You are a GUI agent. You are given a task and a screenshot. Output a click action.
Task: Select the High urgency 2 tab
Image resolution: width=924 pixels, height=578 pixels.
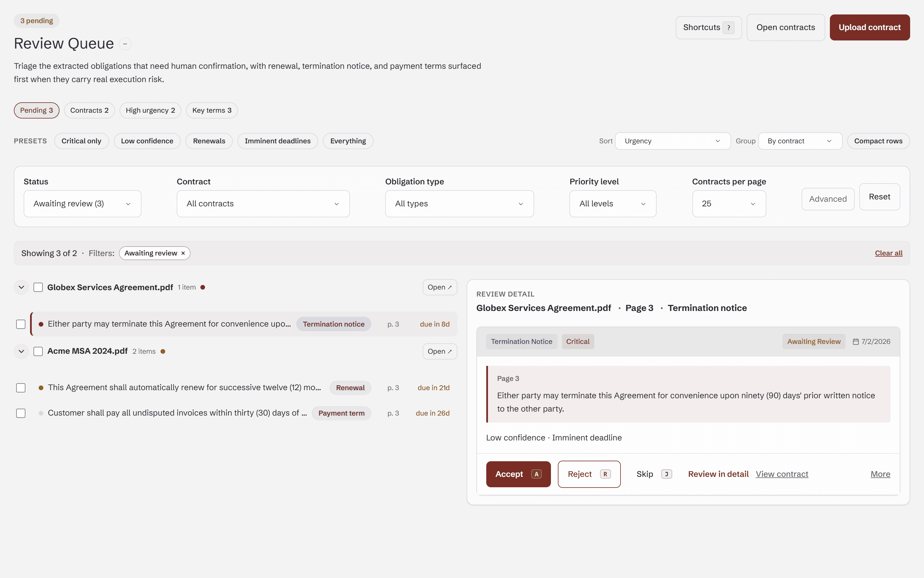pos(150,110)
